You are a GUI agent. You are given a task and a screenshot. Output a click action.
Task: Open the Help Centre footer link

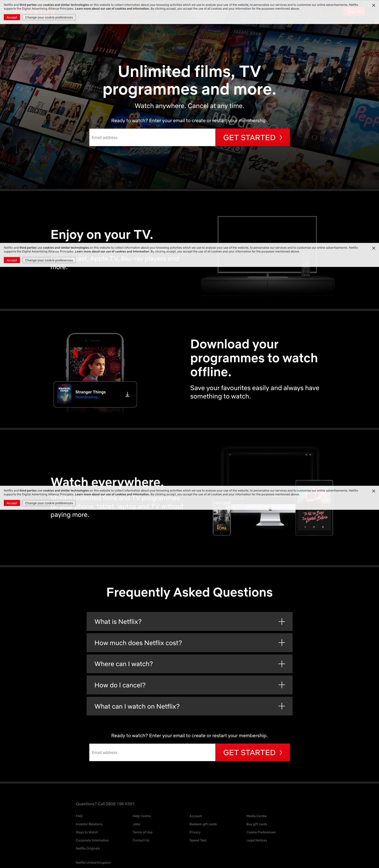(x=141, y=816)
